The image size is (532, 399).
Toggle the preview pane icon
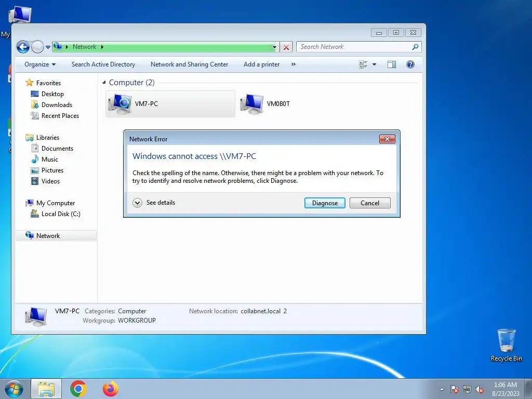coord(392,64)
